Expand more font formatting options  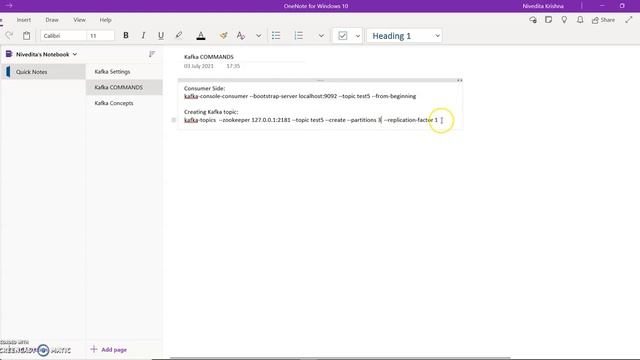258,36
